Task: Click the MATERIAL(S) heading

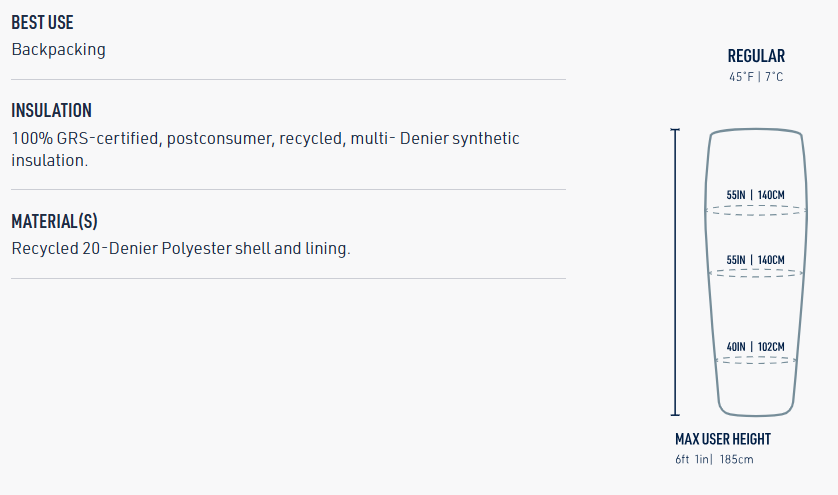Action: click(54, 221)
